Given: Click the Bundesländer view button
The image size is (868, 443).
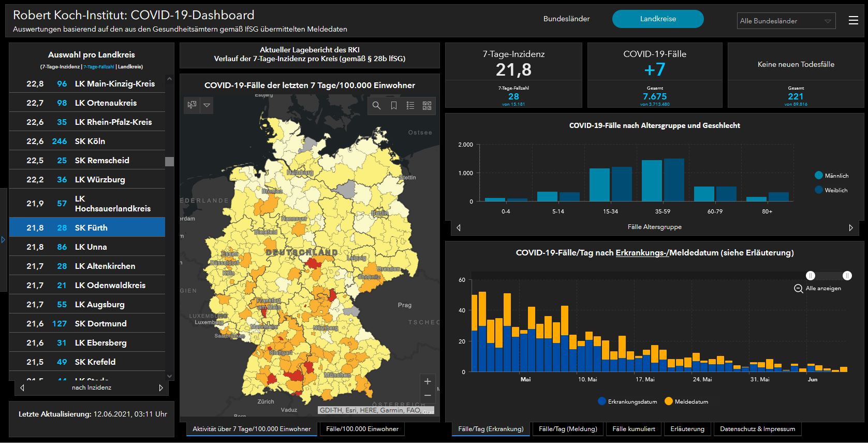Looking at the screenshot, I should pos(566,19).
